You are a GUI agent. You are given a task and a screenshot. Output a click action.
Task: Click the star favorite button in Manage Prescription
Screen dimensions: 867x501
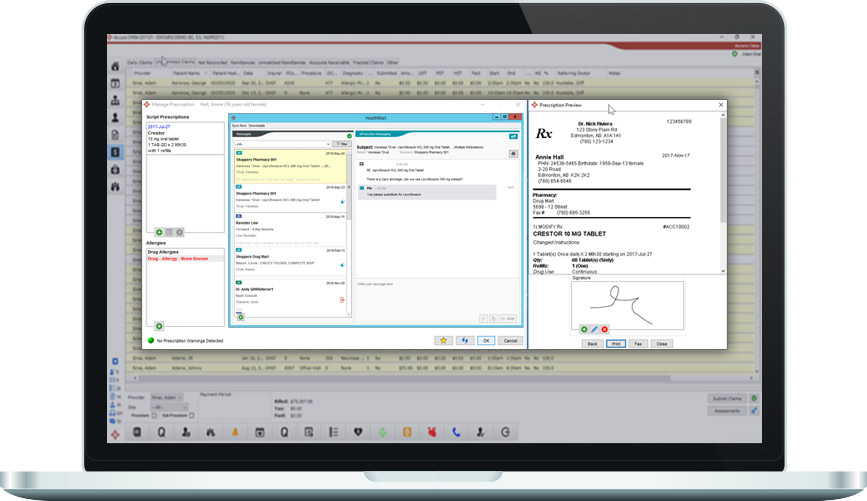443,341
